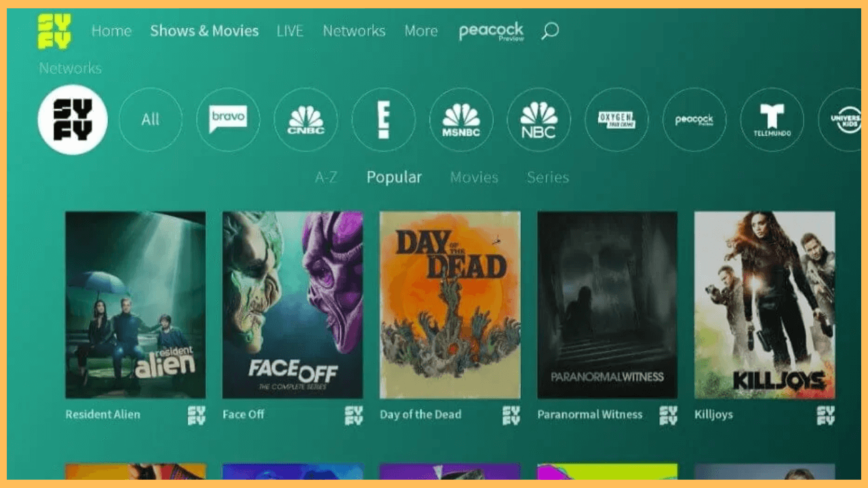Choose the Oxygen True Crime network
868x488 pixels.
pos(616,119)
